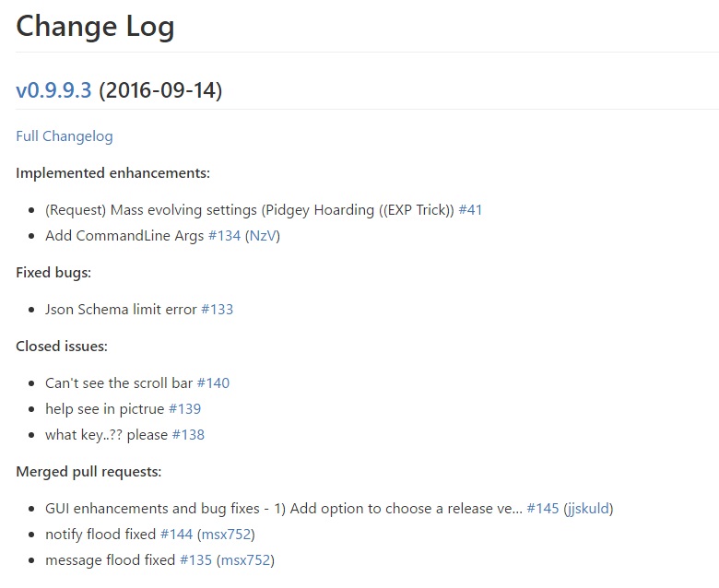This screenshot has width=719, height=588.
Task: Open issue #138 what key please
Action: [x=188, y=434]
